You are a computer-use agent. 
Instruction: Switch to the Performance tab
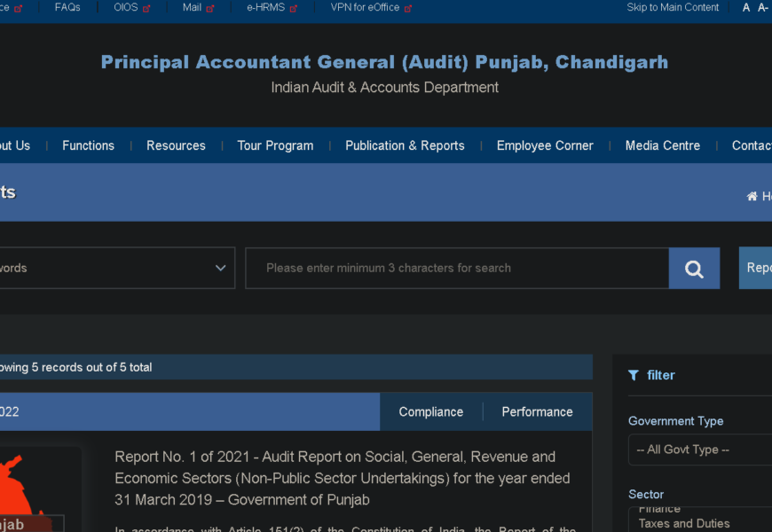coord(537,412)
